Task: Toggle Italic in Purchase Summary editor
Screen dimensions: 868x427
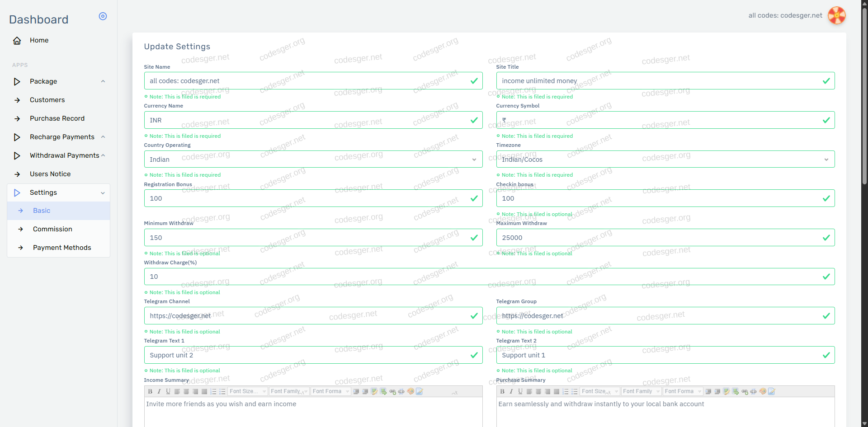Action: (511, 391)
